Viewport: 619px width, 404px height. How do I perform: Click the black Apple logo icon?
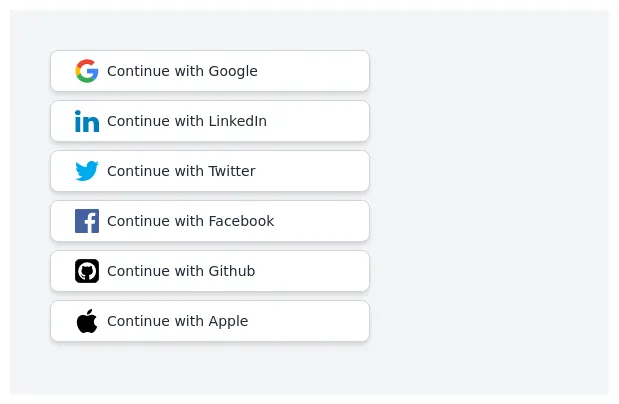coord(87,321)
